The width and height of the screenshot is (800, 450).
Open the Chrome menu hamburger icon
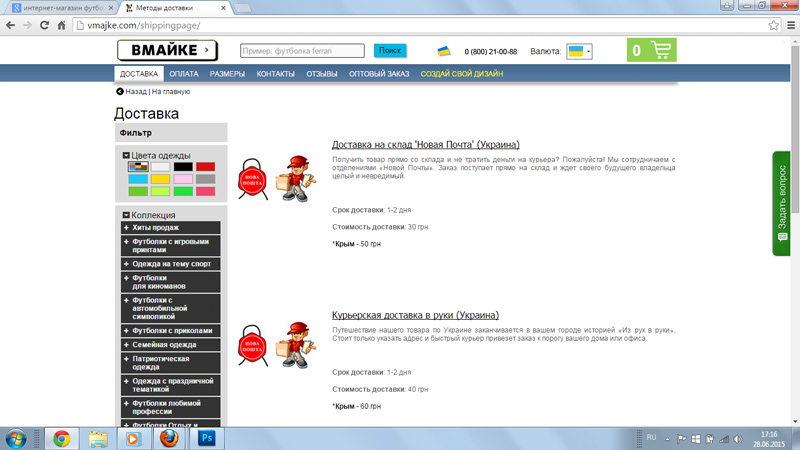coord(791,25)
